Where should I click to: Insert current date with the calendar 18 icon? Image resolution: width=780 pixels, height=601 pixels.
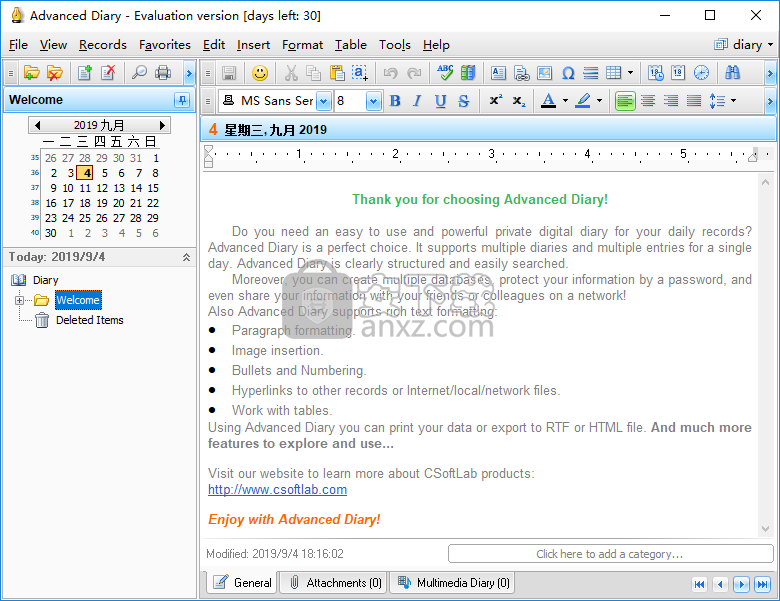[x=678, y=73]
